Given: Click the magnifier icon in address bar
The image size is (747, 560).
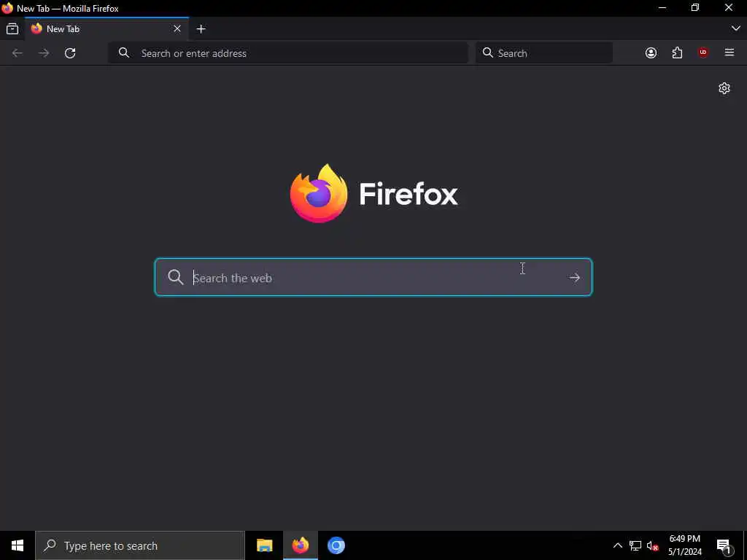Looking at the screenshot, I should click(x=124, y=52).
